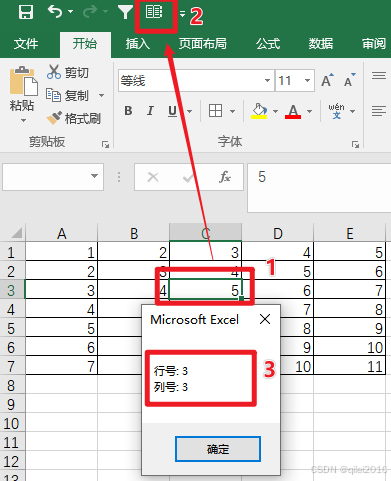
Task: Click the top align lines icon
Action: click(x=379, y=76)
